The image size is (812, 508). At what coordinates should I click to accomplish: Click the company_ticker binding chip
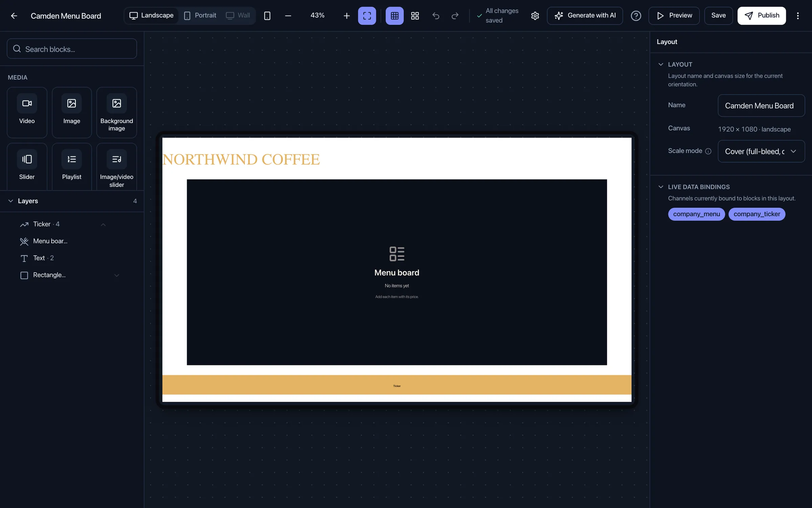tap(757, 214)
